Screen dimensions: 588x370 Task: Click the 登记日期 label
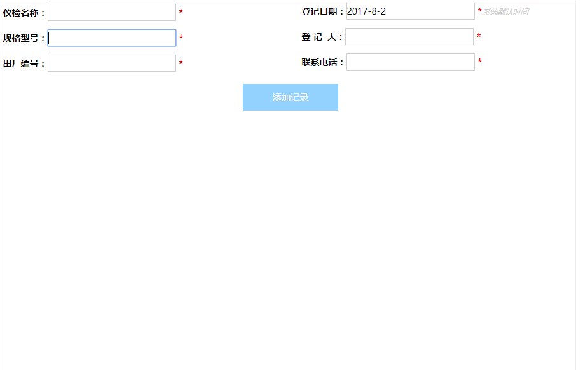pyautogui.click(x=322, y=11)
